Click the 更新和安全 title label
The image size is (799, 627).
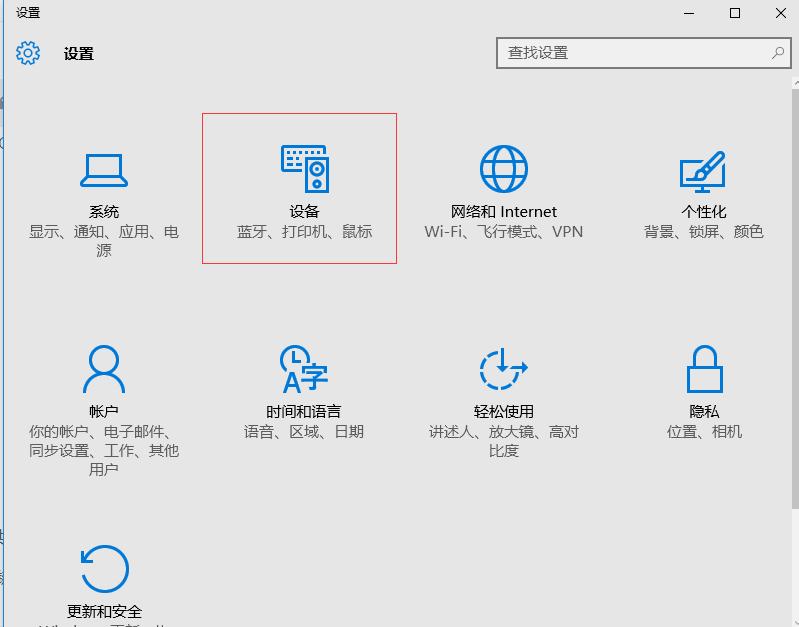click(x=104, y=611)
